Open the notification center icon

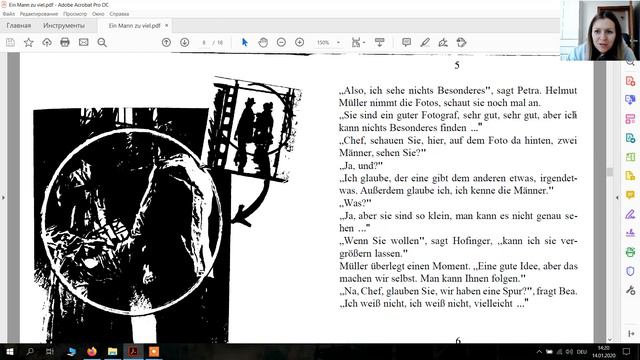coord(627,351)
